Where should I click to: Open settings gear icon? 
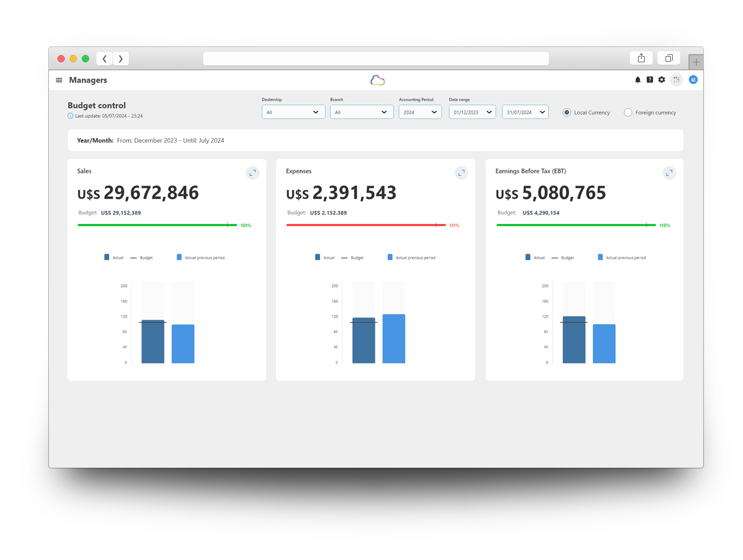coord(662,80)
